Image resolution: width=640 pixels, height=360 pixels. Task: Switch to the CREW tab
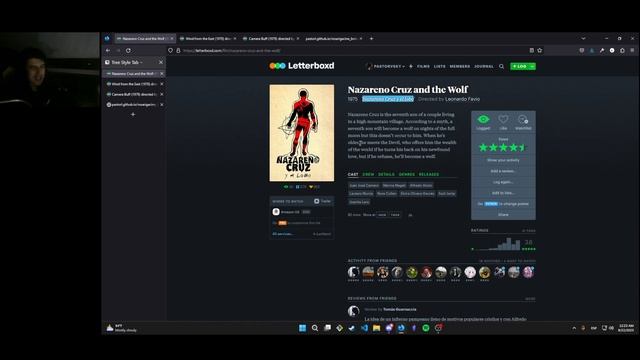coord(368,174)
